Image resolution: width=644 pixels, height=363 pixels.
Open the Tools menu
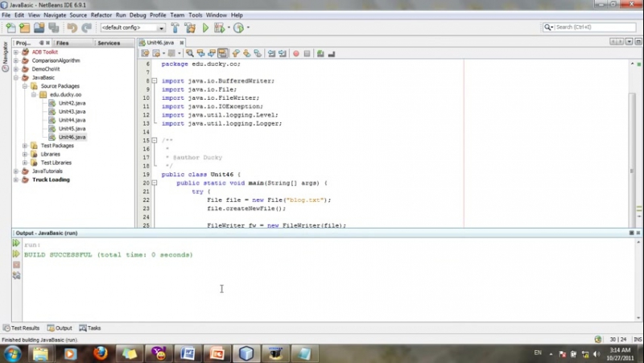pyautogui.click(x=195, y=14)
